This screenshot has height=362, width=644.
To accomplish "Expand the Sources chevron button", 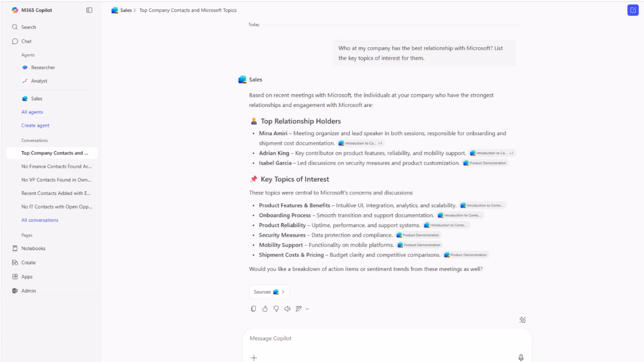I will coord(269,292).
